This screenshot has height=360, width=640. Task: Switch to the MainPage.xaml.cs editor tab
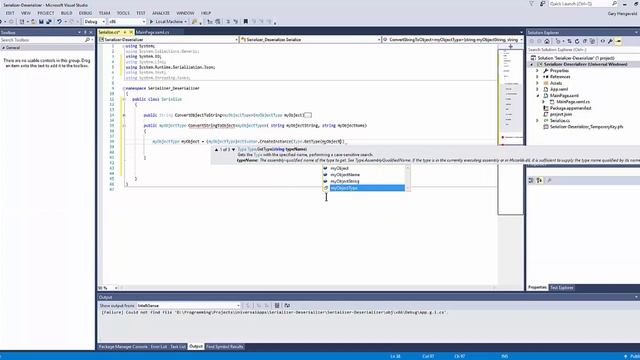click(x=153, y=32)
